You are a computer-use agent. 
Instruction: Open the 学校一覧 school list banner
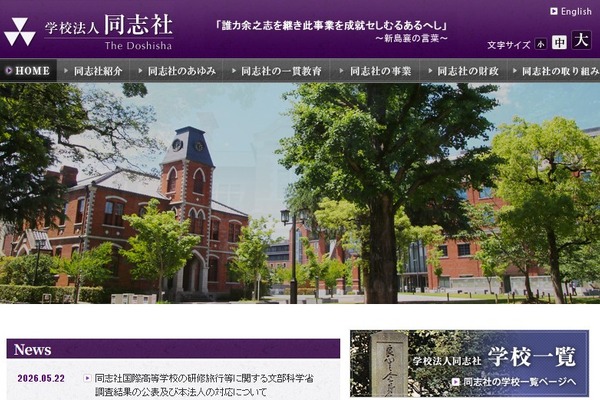click(469, 364)
